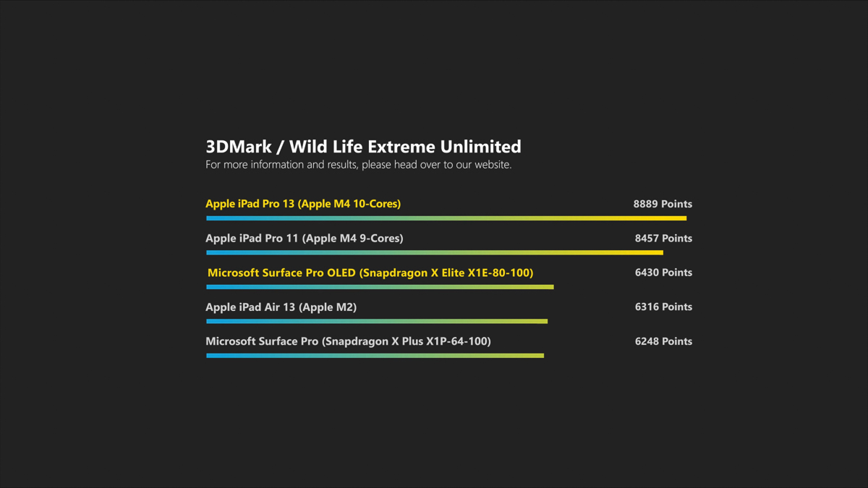Click the '6316 Points' score

[663, 307]
